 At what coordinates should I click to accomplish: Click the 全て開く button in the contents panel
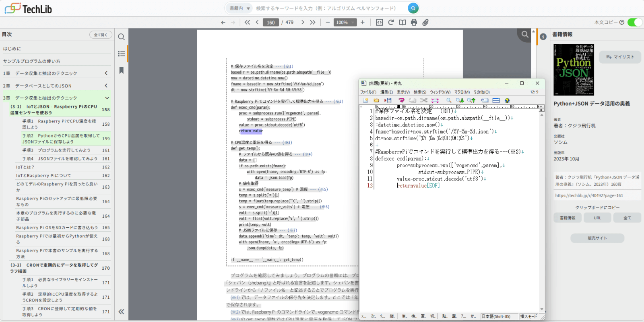pyautogui.click(x=101, y=35)
